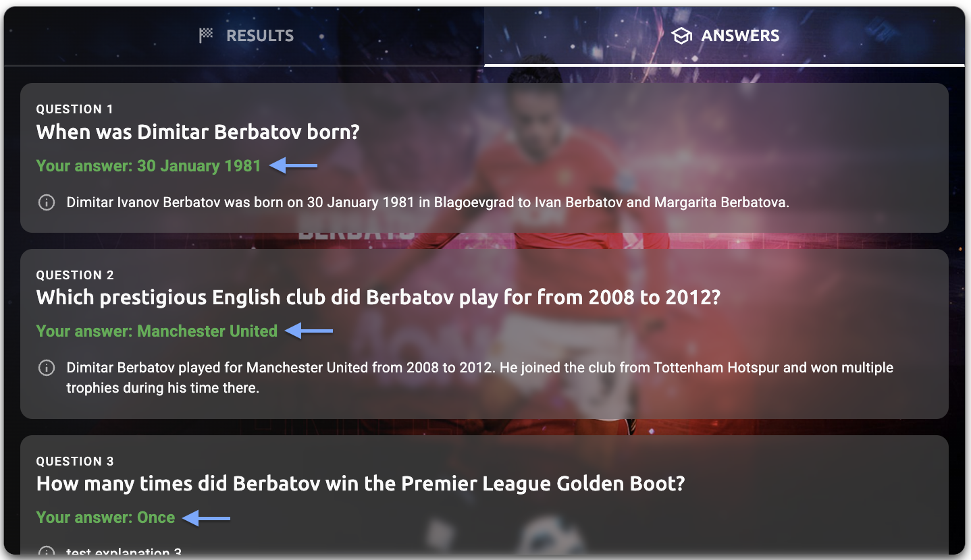Click the Premier League Golden Boot question title
The image size is (971, 560).
coord(361,484)
